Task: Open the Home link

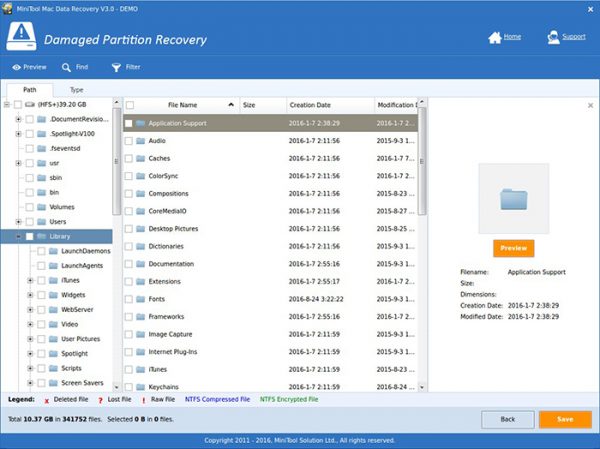Action: pyautogui.click(x=512, y=37)
